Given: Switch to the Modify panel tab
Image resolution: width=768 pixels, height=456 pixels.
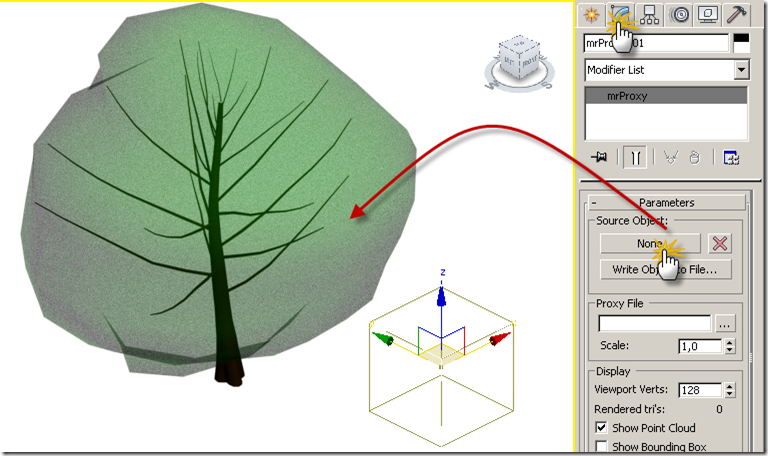Looking at the screenshot, I should point(621,15).
